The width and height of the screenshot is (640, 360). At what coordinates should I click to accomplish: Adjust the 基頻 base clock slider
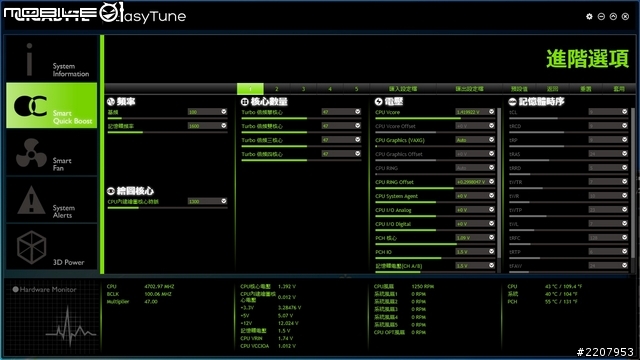(x=167, y=118)
